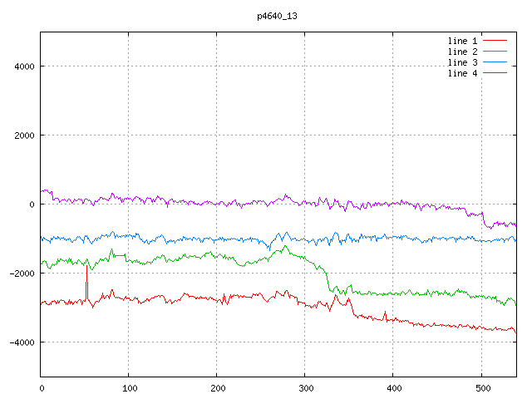Click the purple line's step down near x=500
The image size is (532, 399).
tap(485, 219)
